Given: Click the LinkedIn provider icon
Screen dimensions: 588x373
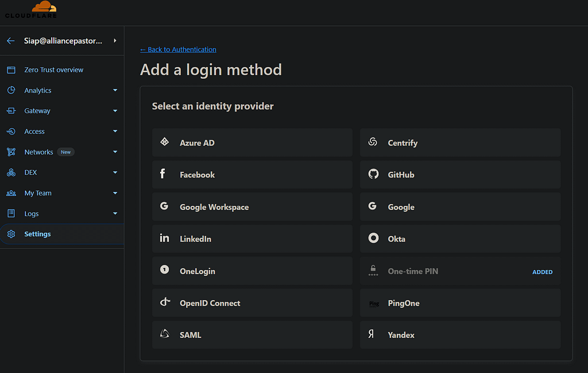Looking at the screenshot, I should [x=164, y=238].
